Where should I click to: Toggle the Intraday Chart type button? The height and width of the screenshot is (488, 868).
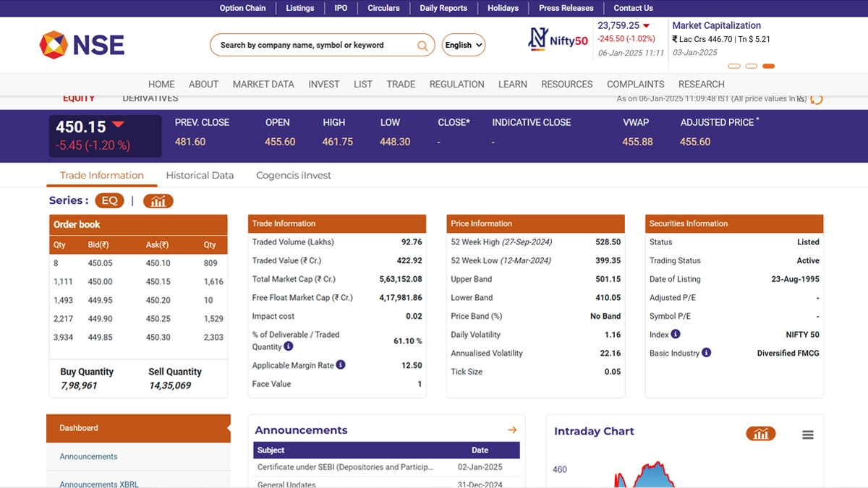coord(760,434)
